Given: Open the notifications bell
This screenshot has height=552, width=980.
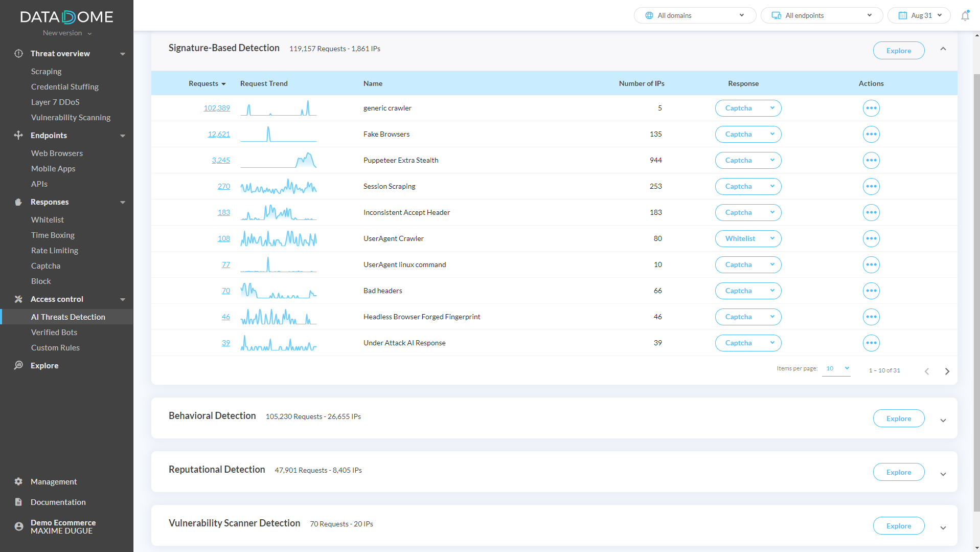Looking at the screenshot, I should 965,15.
